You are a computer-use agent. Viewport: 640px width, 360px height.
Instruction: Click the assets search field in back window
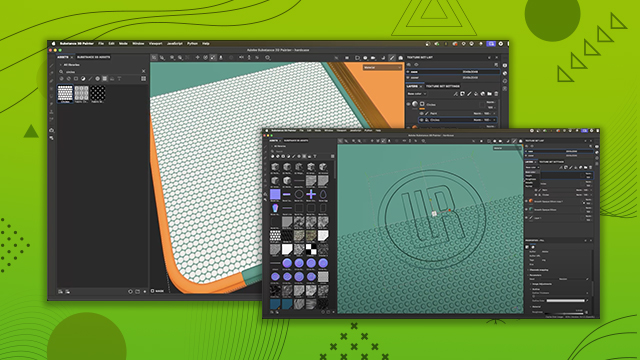pyautogui.click(x=102, y=71)
